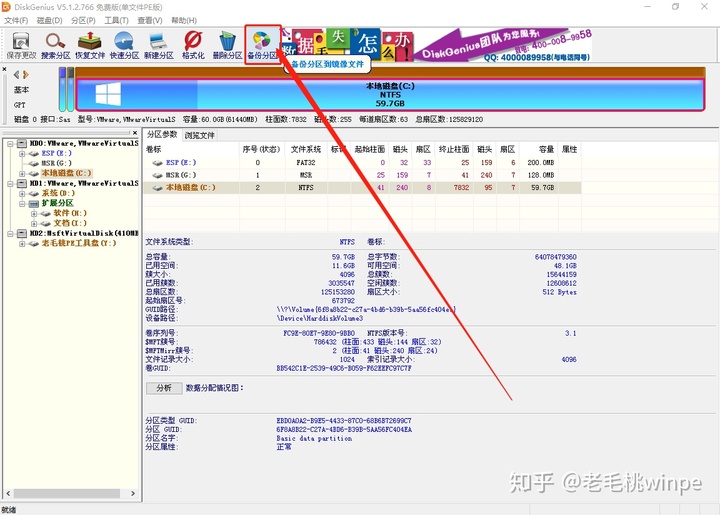720x515 pixels.
Task: Click the 容量 column header
Action: (539, 149)
